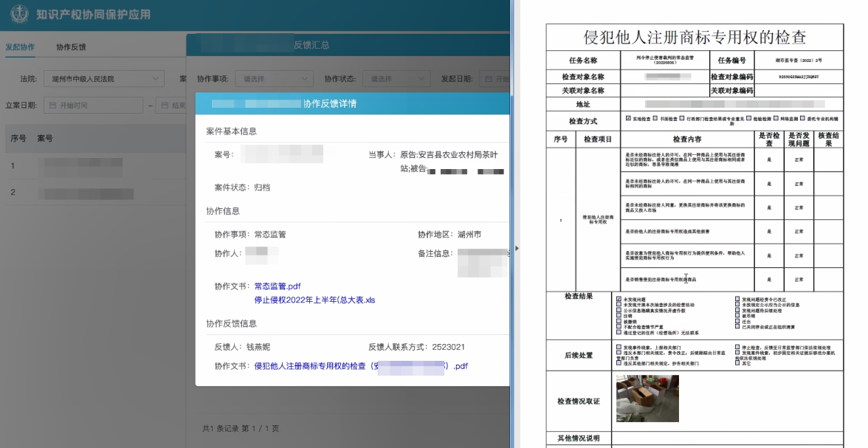
Task: Expand the 协作状态 dropdown
Action: 399,79
